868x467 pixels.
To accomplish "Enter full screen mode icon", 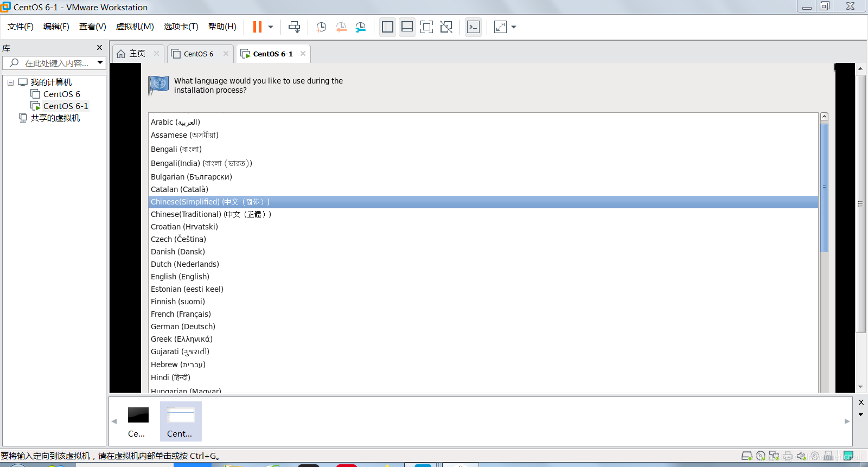I will tap(426, 27).
